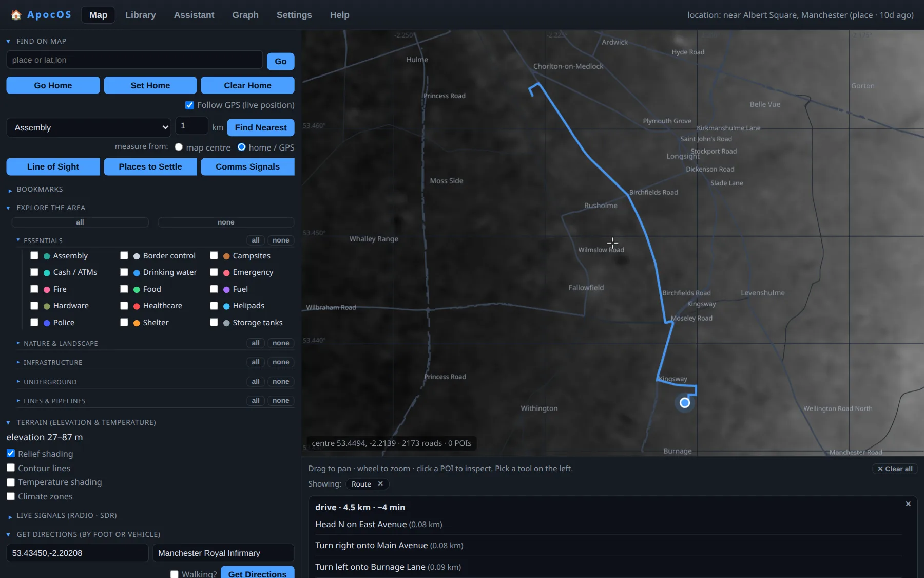The height and width of the screenshot is (578, 924).
Task: Go to the Settings tab
Action: [x=294, y=15]
